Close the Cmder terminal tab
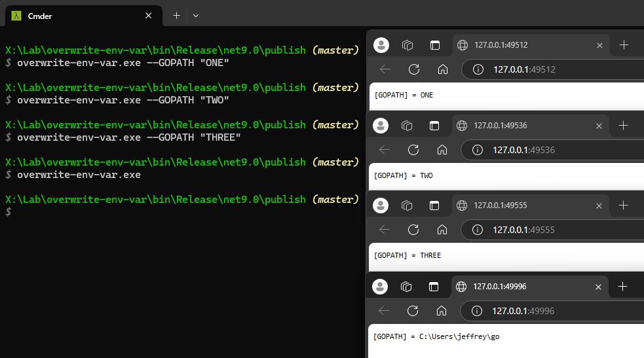Viewport: 644px width, 358px height. tap(149, 15)
